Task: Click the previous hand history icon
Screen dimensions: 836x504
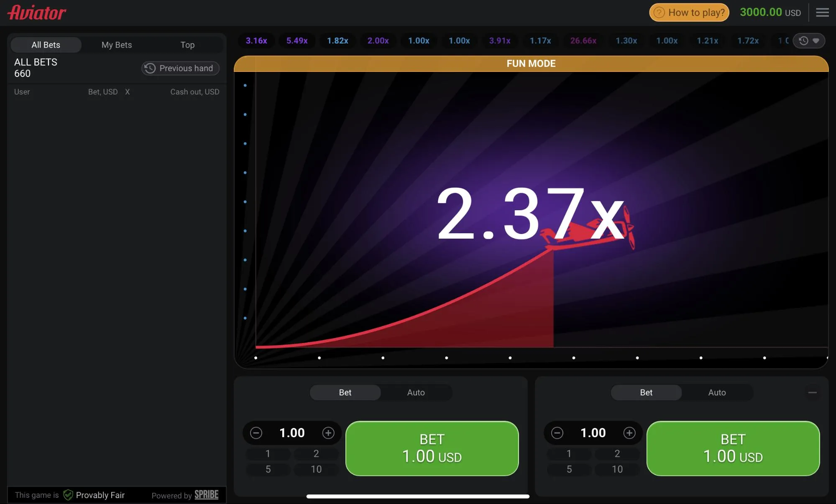Action: pyautogui.click(x=151, y=68)
